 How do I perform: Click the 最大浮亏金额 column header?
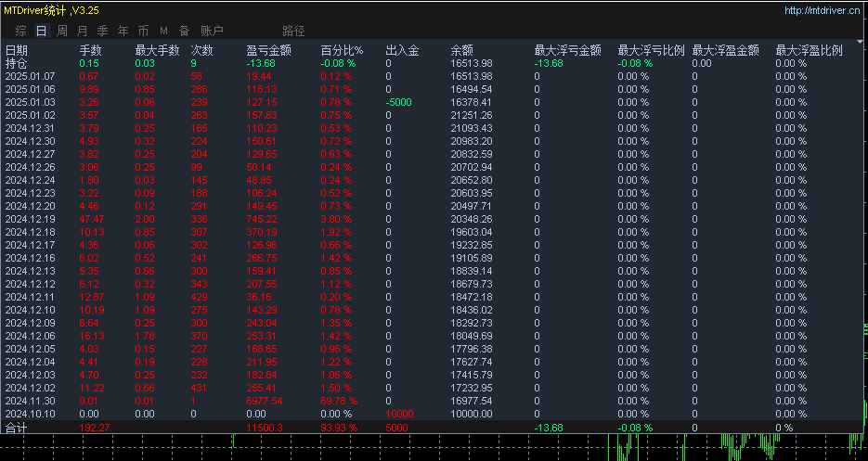click(x=567, y=50)
